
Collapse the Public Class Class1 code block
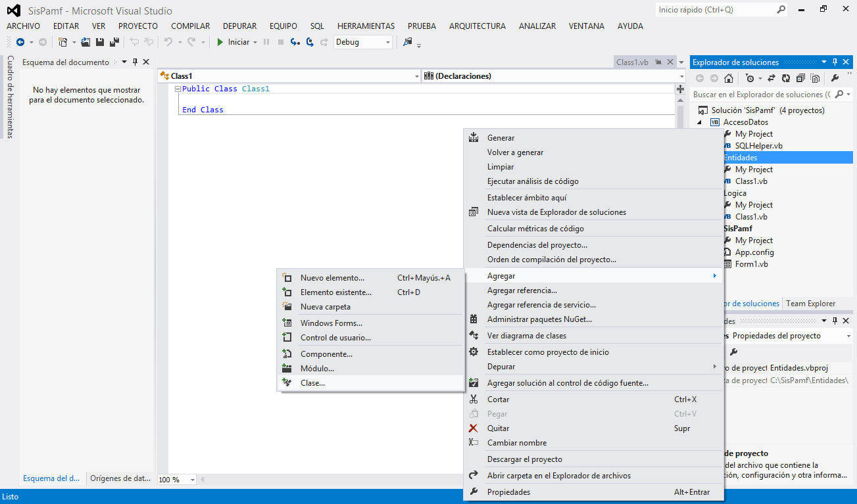[x=178, y=89]
